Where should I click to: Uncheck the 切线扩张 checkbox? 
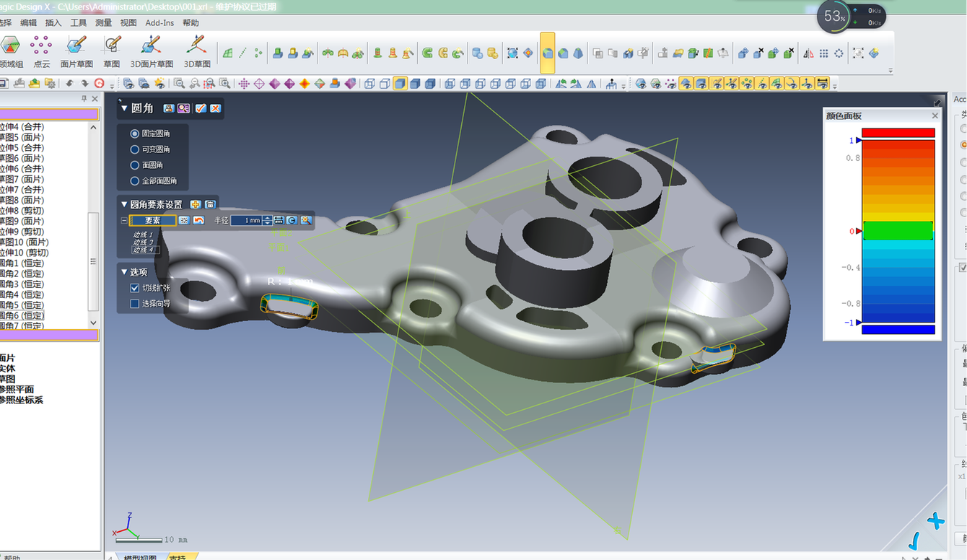134,288
